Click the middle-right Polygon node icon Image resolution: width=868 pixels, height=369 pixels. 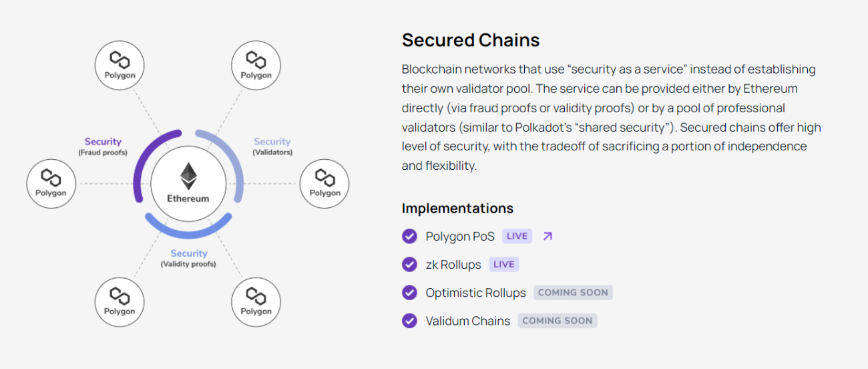tap(324, 182)
